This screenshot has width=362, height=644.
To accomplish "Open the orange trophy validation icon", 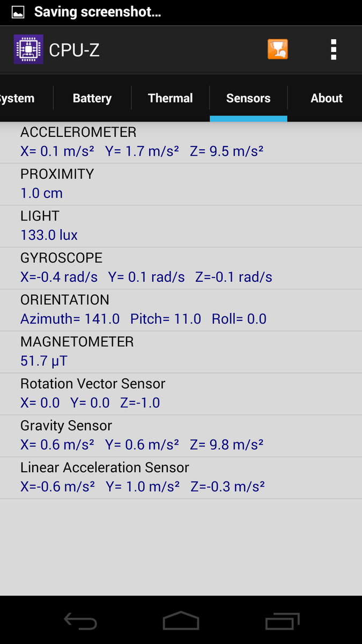I will (278, 50).
